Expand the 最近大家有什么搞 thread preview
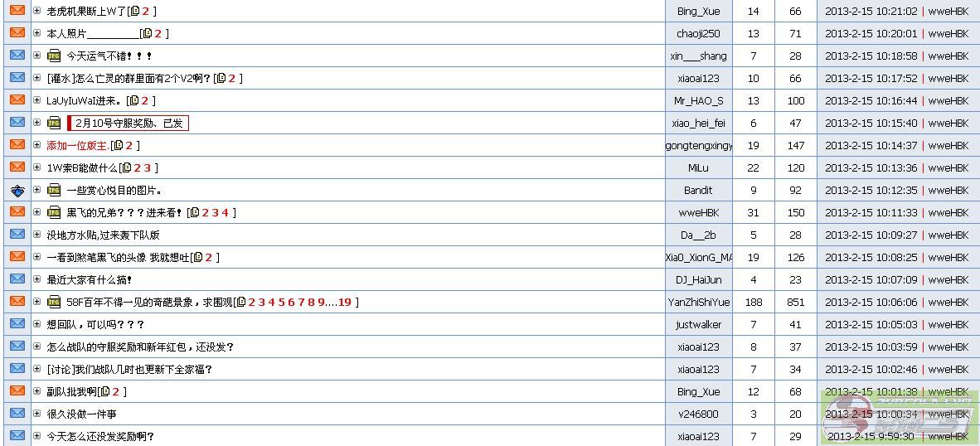Screen dimensions: 980x446 [37, 279]
